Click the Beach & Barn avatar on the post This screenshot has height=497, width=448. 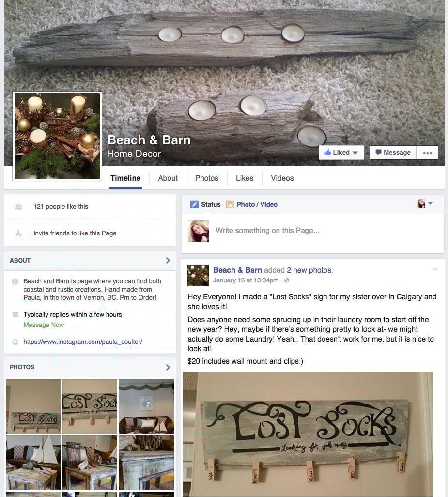[198, 276]
